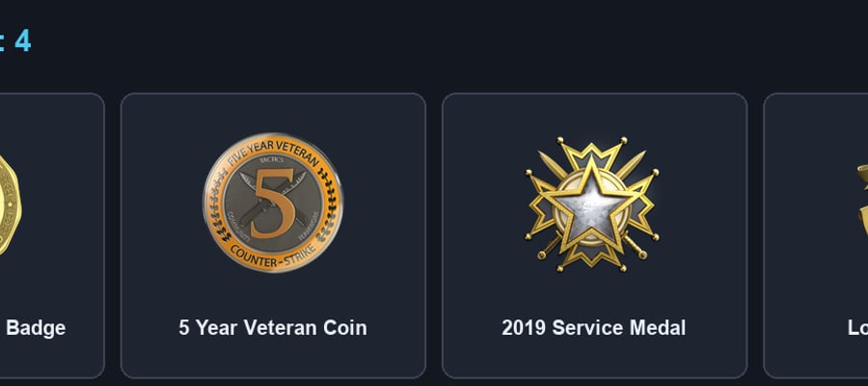Viewport: 868px width, 386px height.
Task: Select the 2019 Service Medal card background
Action: pos(594,235)
